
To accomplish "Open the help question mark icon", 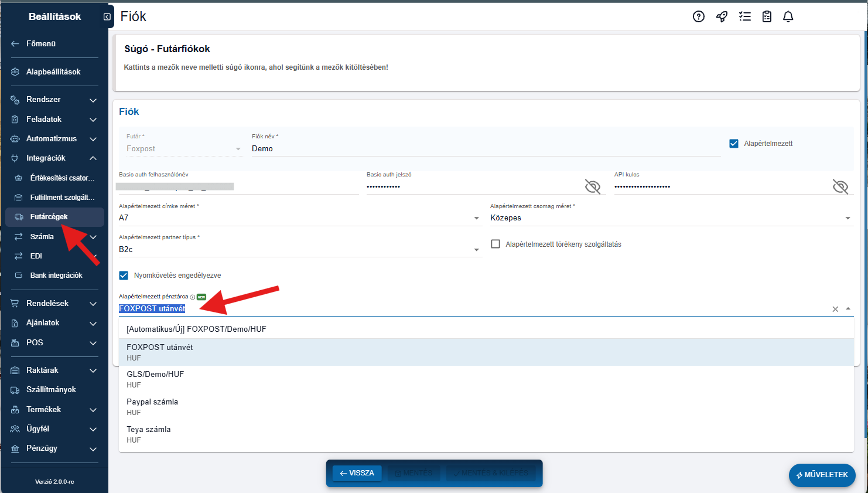I will 698,16.
